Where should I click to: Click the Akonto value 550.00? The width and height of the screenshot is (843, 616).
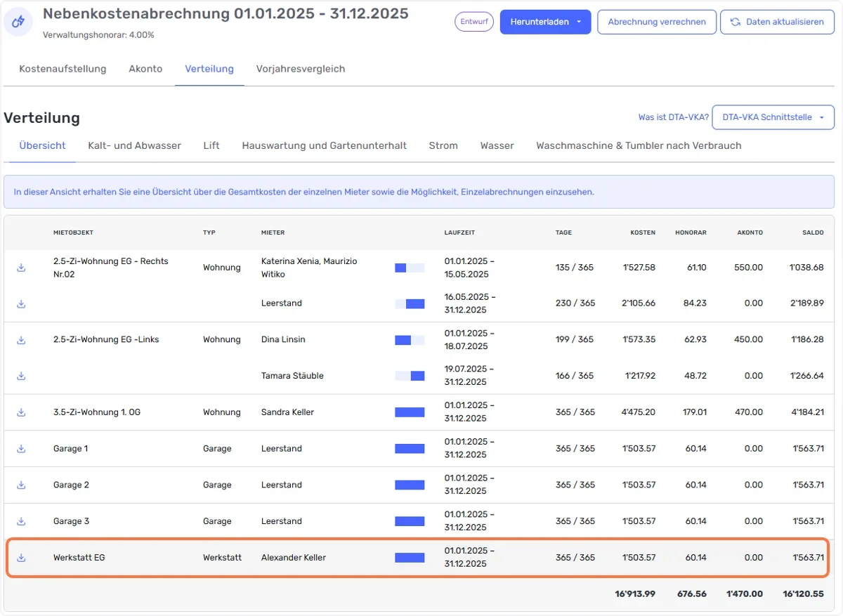point(749,268)
